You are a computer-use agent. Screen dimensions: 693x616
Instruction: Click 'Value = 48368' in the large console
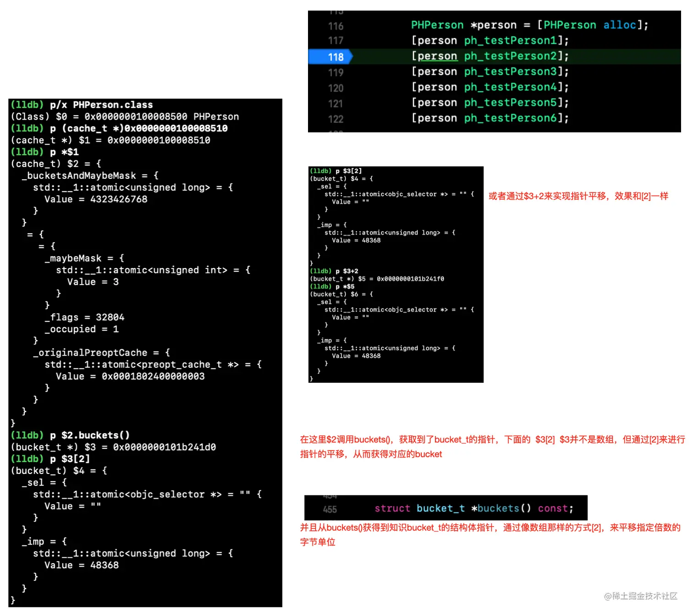coord(82,565)
